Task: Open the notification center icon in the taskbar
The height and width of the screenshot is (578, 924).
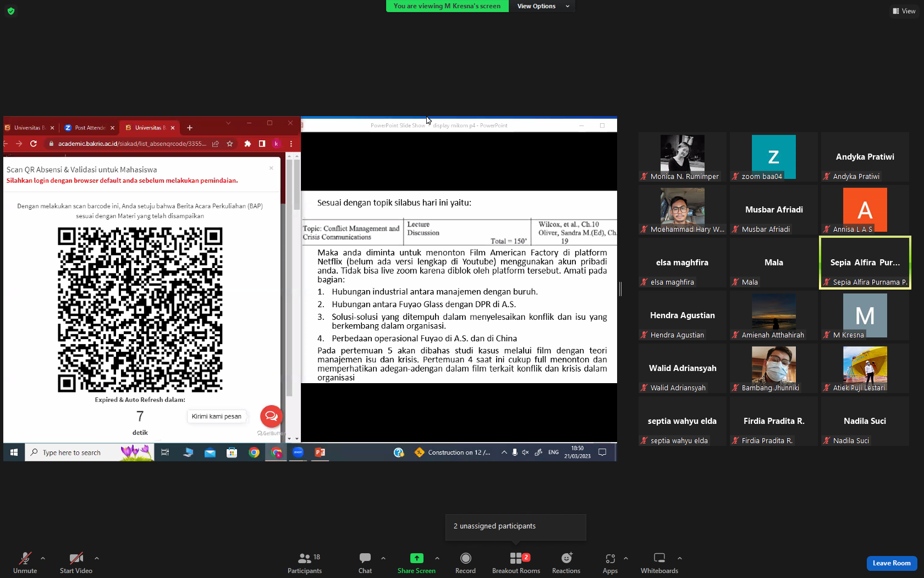Action: [602, 452]
